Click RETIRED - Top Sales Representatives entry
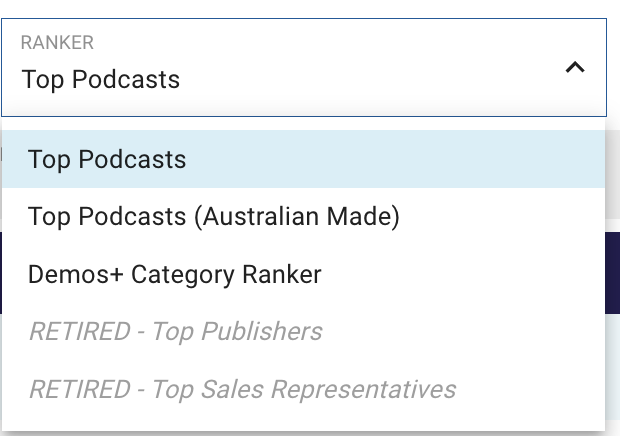This screenshot has width=620, height=436. click(x=242, y=389)
